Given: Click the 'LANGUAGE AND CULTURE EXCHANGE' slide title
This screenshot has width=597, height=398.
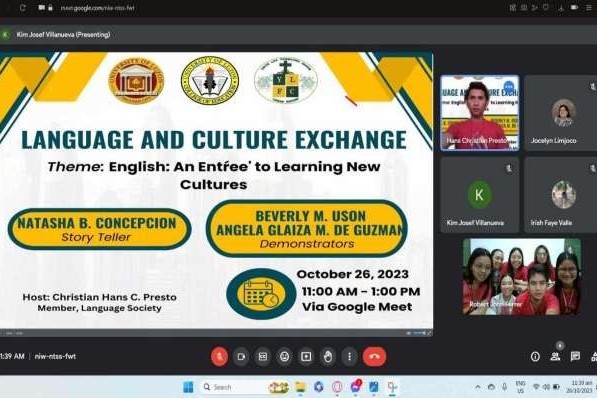Looking at the screenshot, I should click(214, 140).
